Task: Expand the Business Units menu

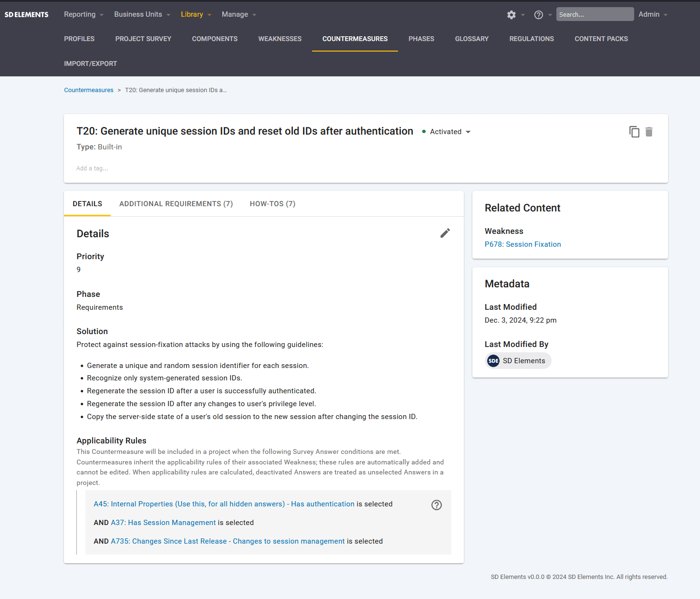Action: pyautogui.click(x=142, y=14)
